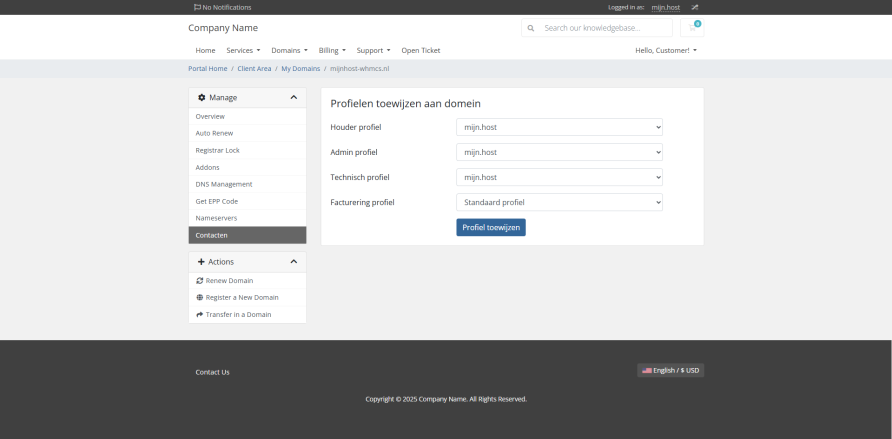Click the globe icon for Register a New Domain

(x=200, y=298)
